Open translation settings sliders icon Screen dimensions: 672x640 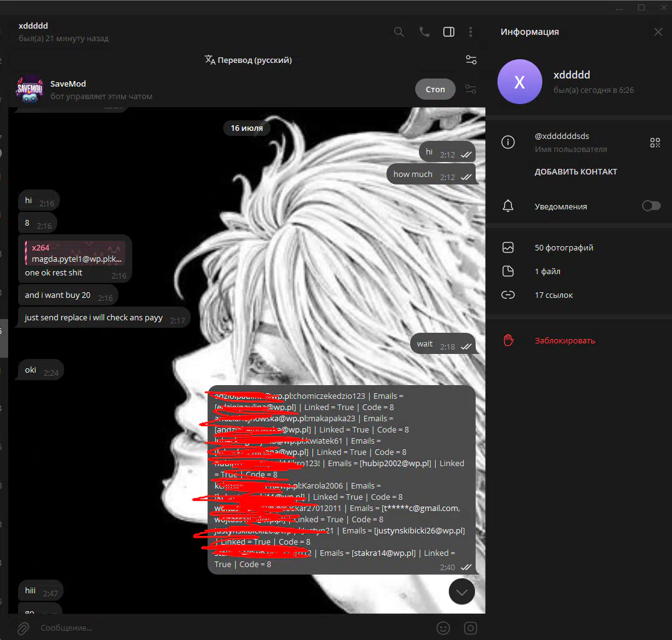(471, 60)
